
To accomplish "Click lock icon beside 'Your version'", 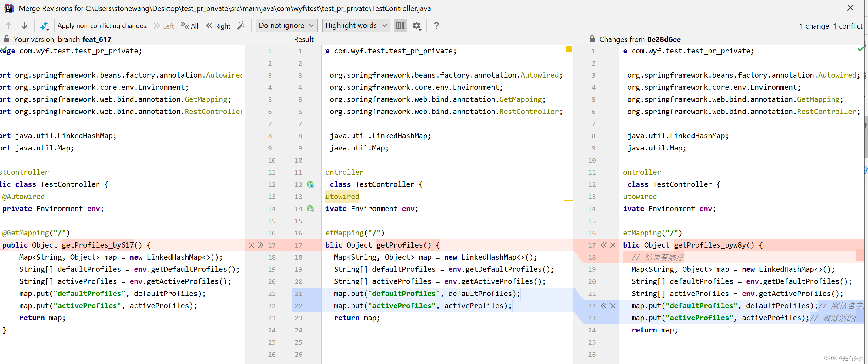I will pyautogui.click(x=6, y=39).
